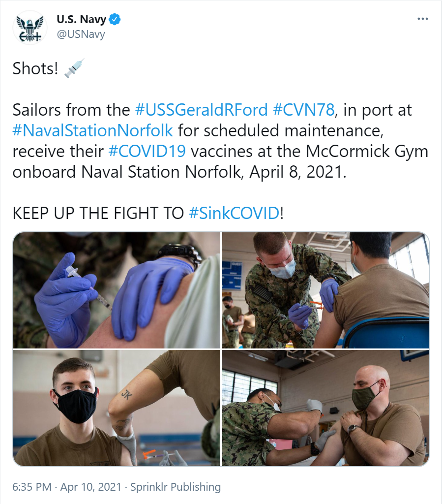This screenshot has width=443, height=504.
Task: Click the syringe emoji after Shots!
Action: (x=74, y=68)
